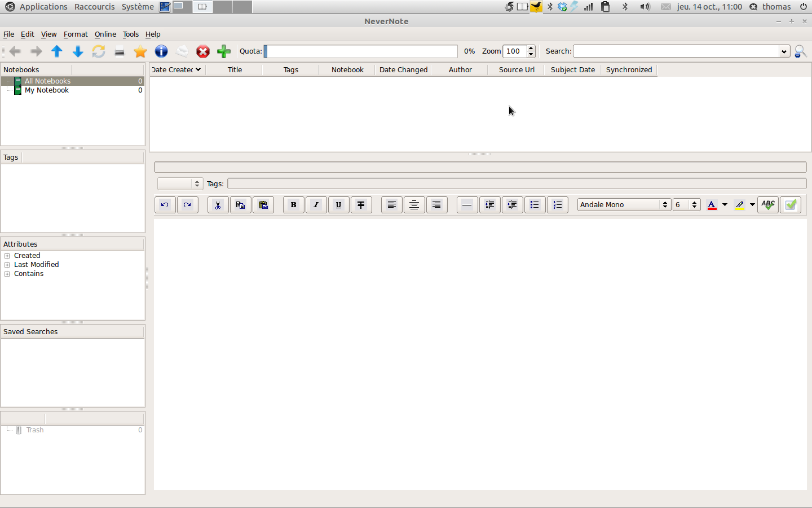Click the blue Down arrow icon
Viewport: 812px width, 508px height.
tap(78, 51)
